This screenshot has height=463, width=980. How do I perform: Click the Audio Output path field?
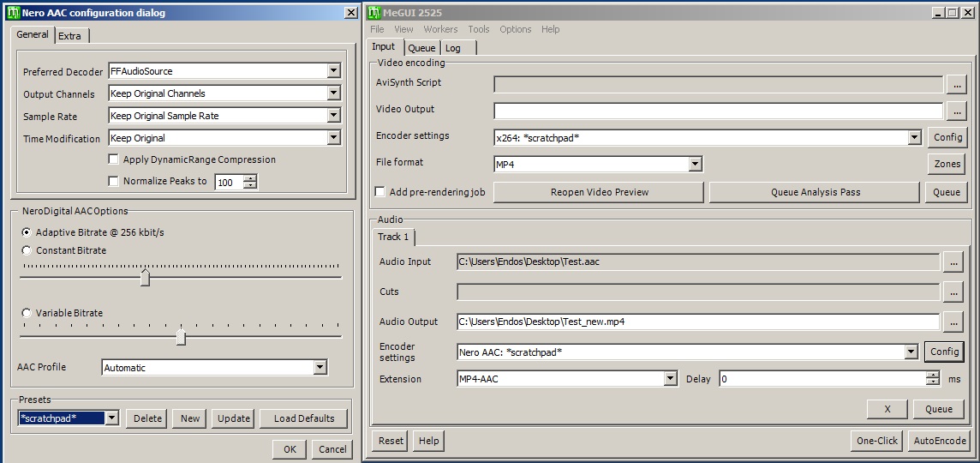click(x=698, y=322)
